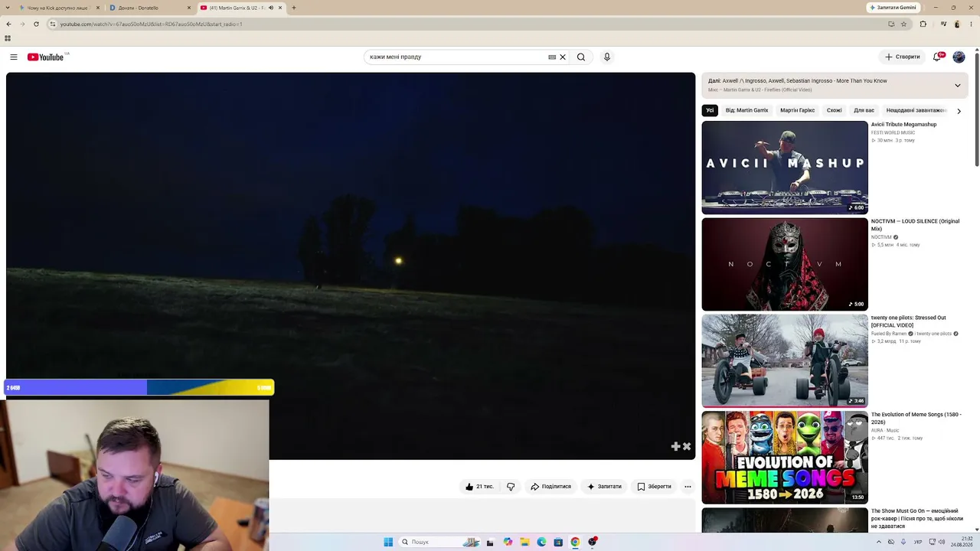Open Запитати Gemini in the browser
The image size is (980, 551).
893,8
